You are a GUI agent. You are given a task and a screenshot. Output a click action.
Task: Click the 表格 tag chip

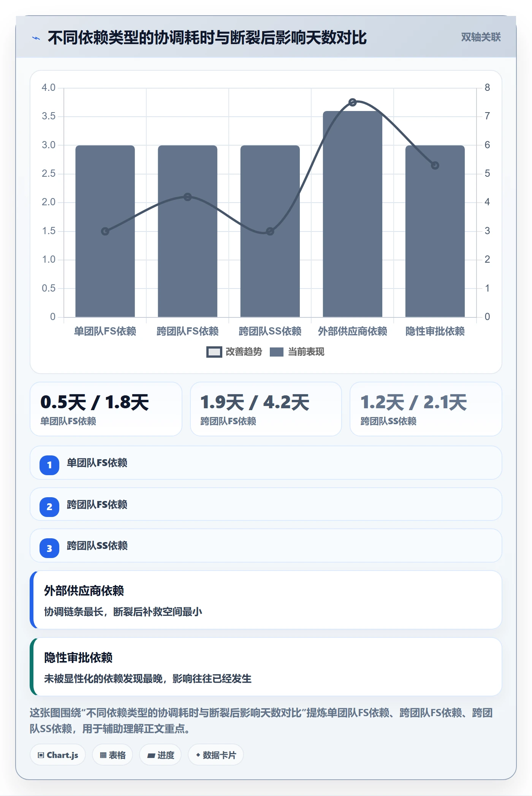112,755
